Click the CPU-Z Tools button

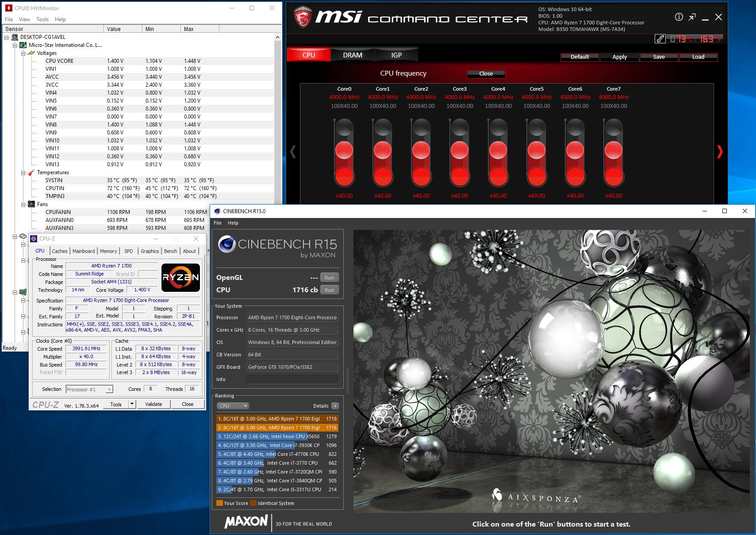116,404
